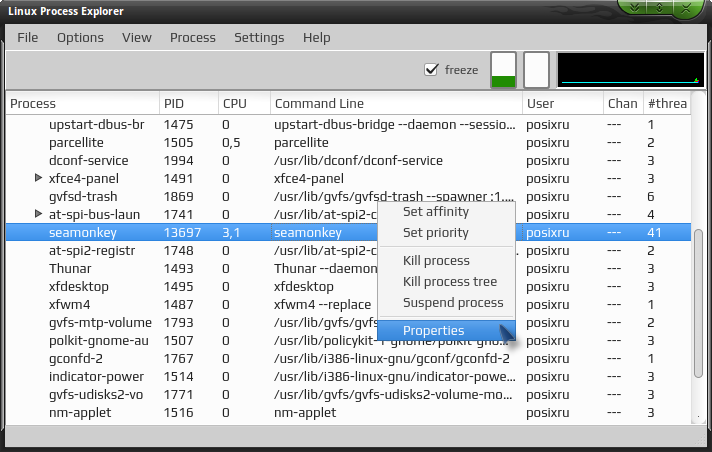This screenshot has height=452, width=712.
Task: Select Kill process tree option
Action: point(450,282)
